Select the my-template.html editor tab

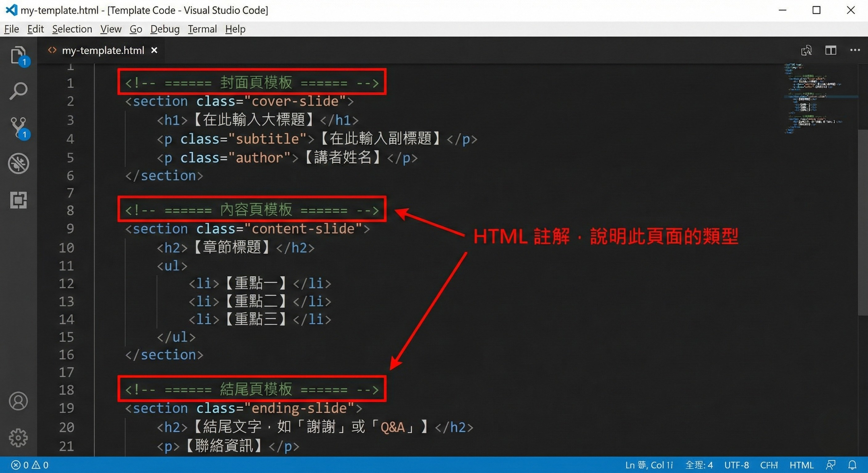click(x=103, y=51)
